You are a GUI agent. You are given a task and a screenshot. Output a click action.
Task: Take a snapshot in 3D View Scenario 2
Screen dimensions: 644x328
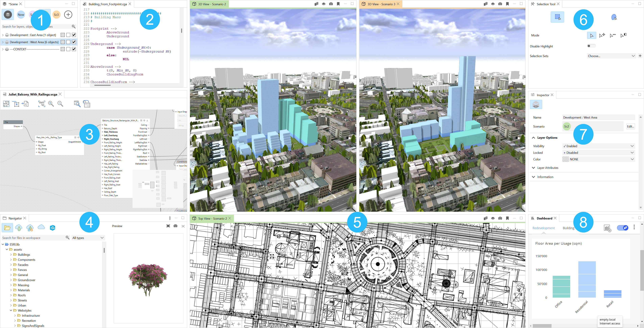pyautogui.click(x=331, y=4)
